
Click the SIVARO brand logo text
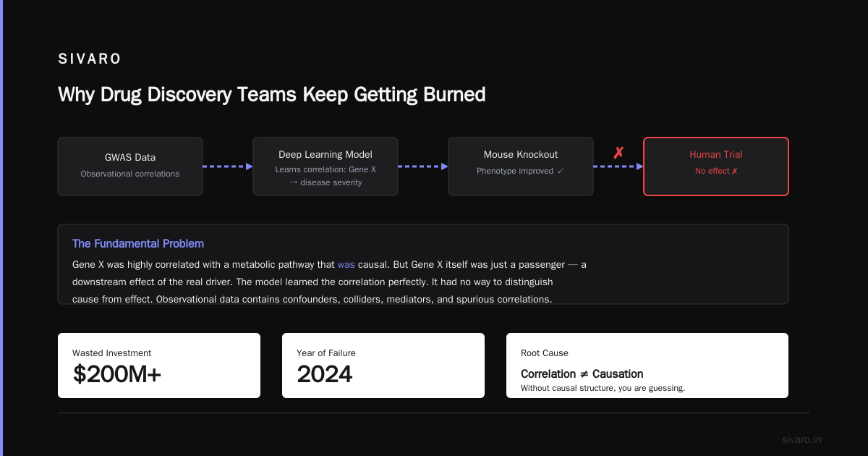pos(90,59)
